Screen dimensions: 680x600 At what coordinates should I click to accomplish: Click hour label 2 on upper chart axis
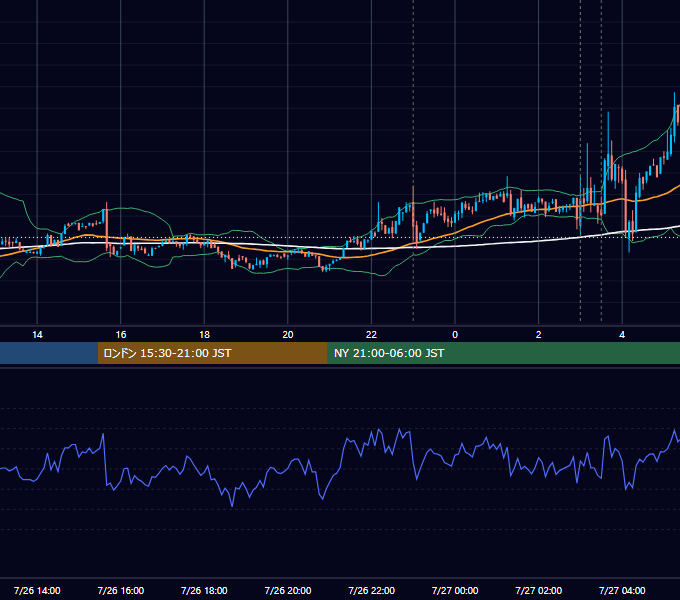(539, 335)
